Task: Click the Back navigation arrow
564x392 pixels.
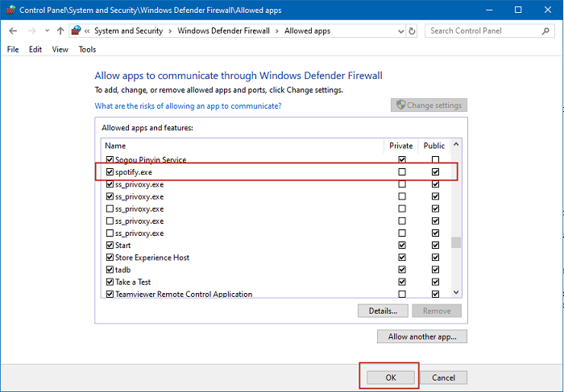Action: (13, 31)
